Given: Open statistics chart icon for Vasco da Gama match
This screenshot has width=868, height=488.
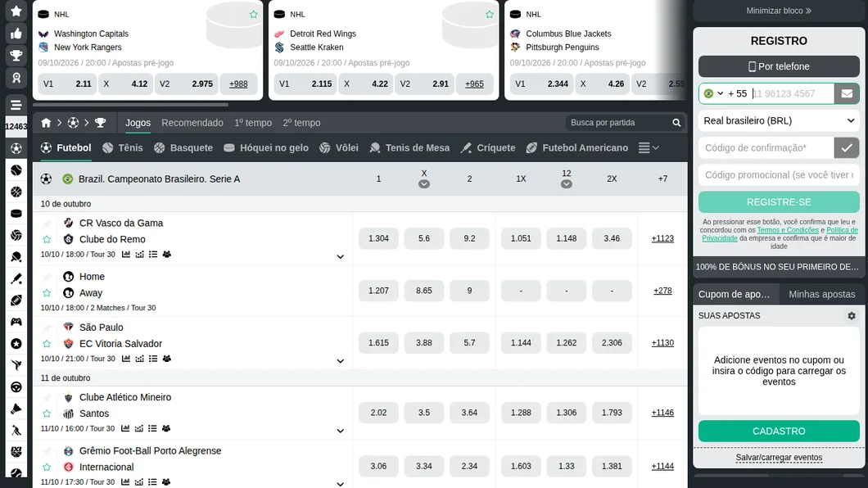Looking at the screenshot, I should [x=126, y=255].
